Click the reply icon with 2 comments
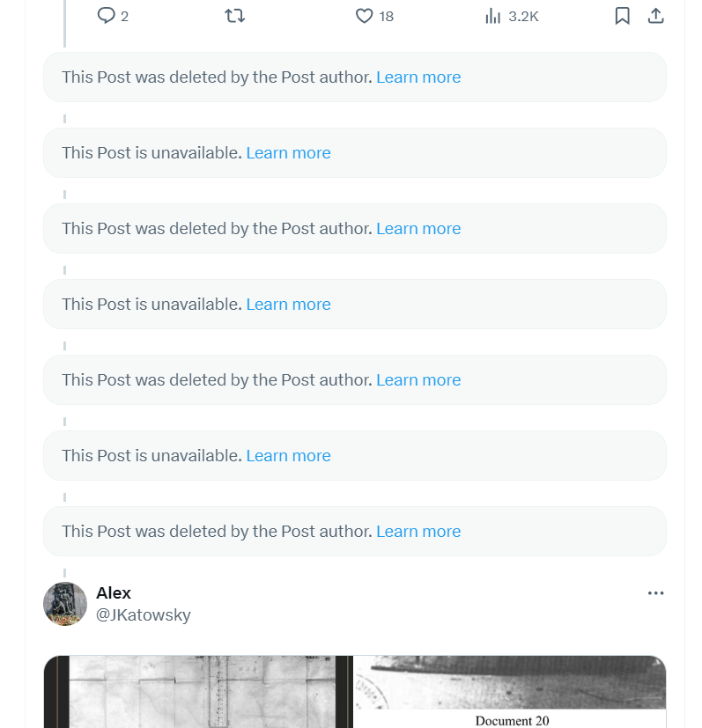The height and width of the screenshot is (728, 702). pos(107,16)
